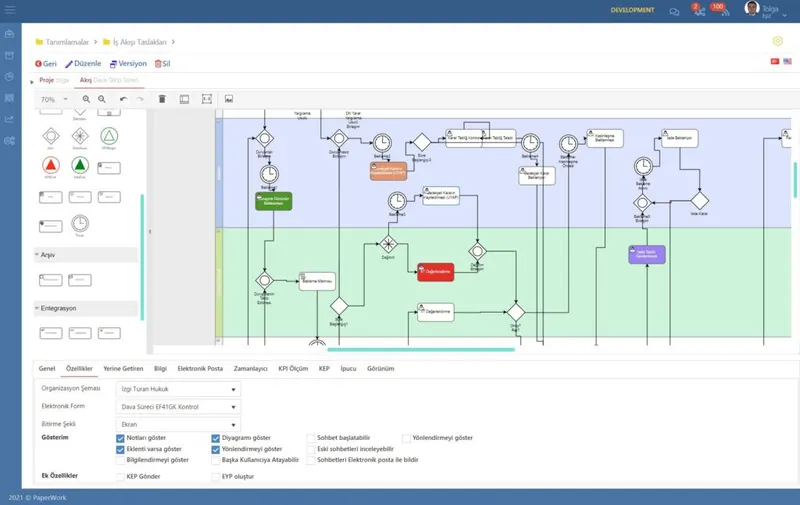Switch the language to Turkish via the flag
The image size is (800, 505).
pos(774,61)
